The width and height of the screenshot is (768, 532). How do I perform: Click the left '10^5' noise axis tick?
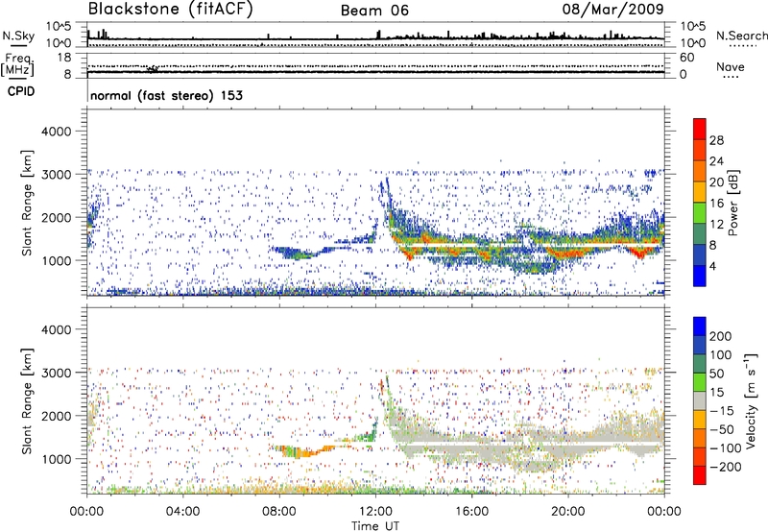point(59,26)
